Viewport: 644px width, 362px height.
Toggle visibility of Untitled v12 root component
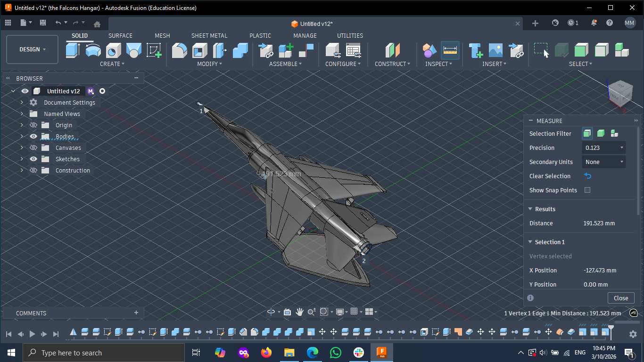[25, 91]
